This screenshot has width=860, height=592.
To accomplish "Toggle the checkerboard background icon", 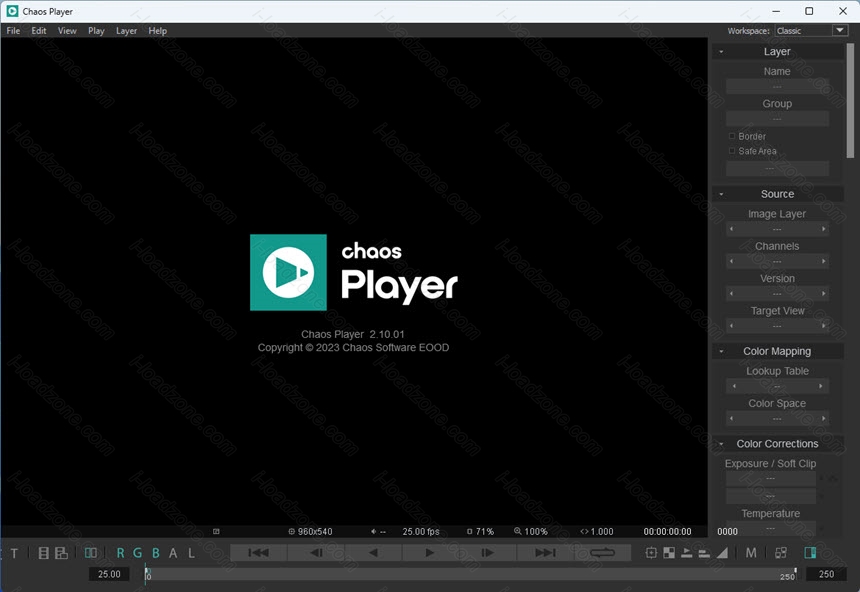I will pyautogui.click(x=669, y=553).
